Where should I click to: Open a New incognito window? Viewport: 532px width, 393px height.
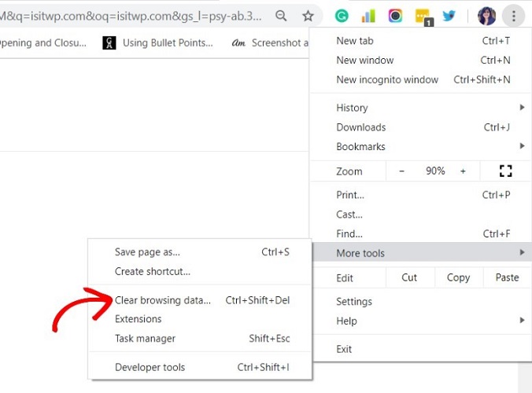pyautogui.click(x=421, y=79)
